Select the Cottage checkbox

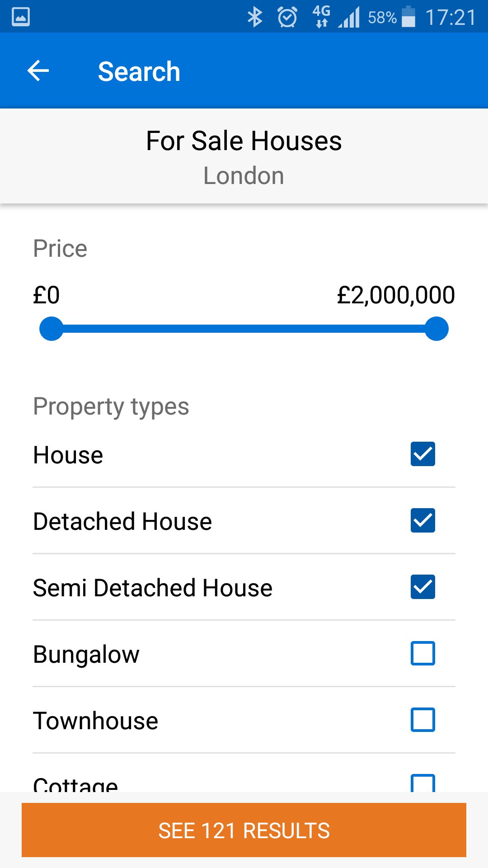[x=423, y=783]
